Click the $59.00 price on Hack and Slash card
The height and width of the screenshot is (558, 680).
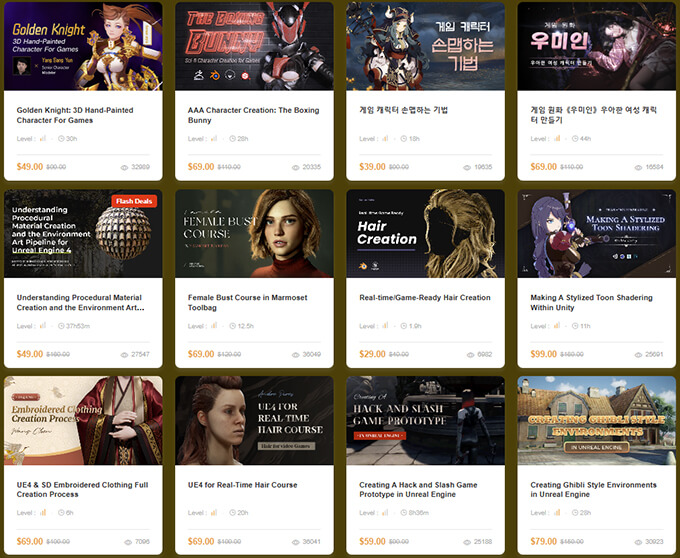click(370, 542)
